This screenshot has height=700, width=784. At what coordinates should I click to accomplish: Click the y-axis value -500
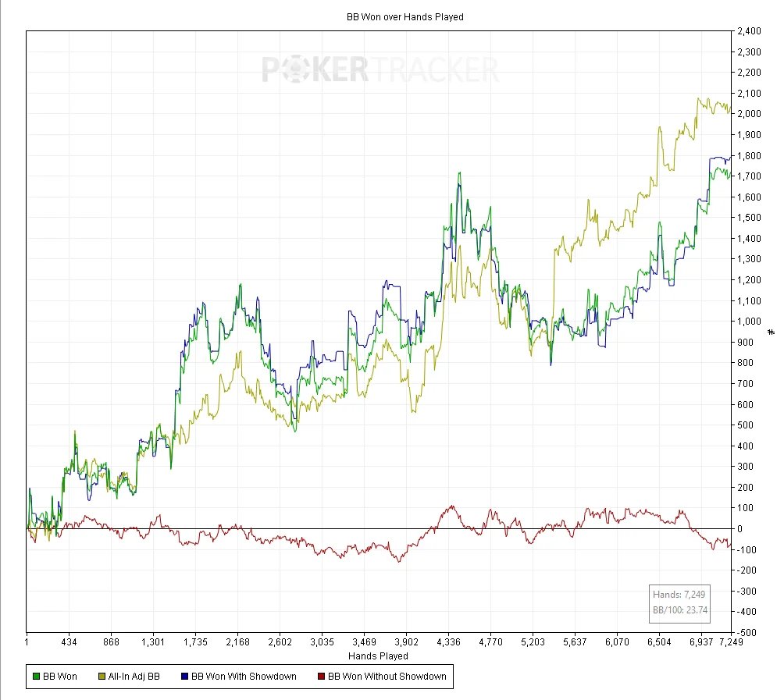coord(746,633)
